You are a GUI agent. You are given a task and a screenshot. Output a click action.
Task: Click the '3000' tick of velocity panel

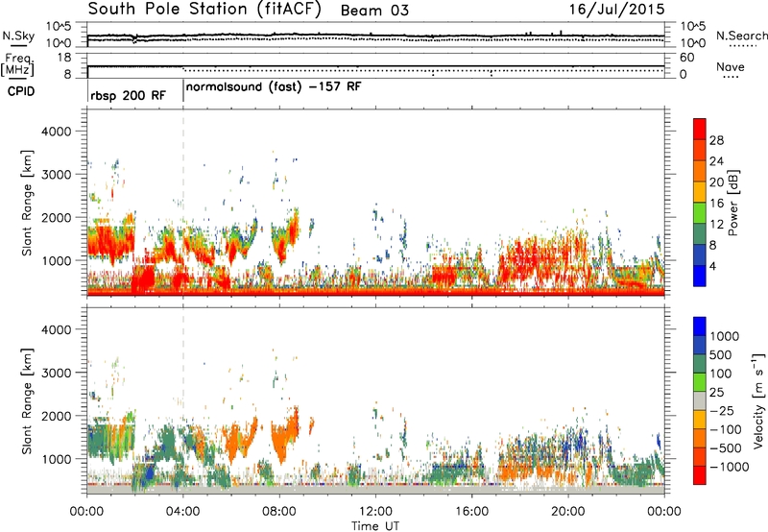(x=56, y=373)
